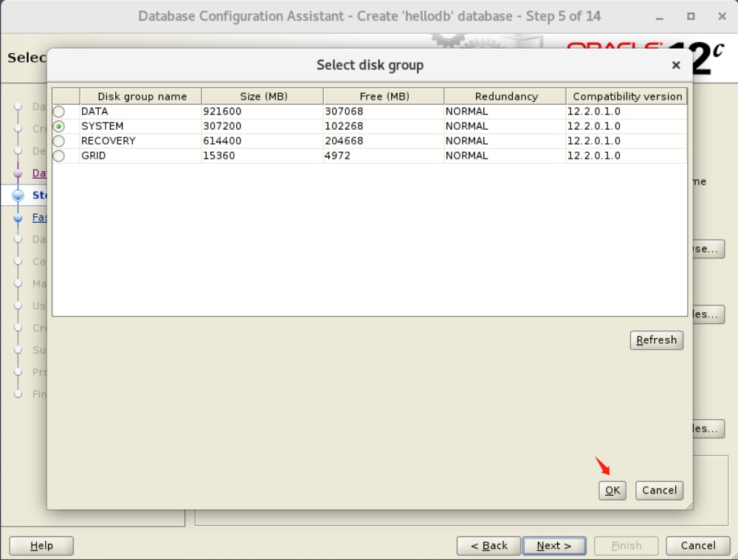Close the Select disk group dialog
The width and height of the screenshot is (738, 560).
point(676,65)
